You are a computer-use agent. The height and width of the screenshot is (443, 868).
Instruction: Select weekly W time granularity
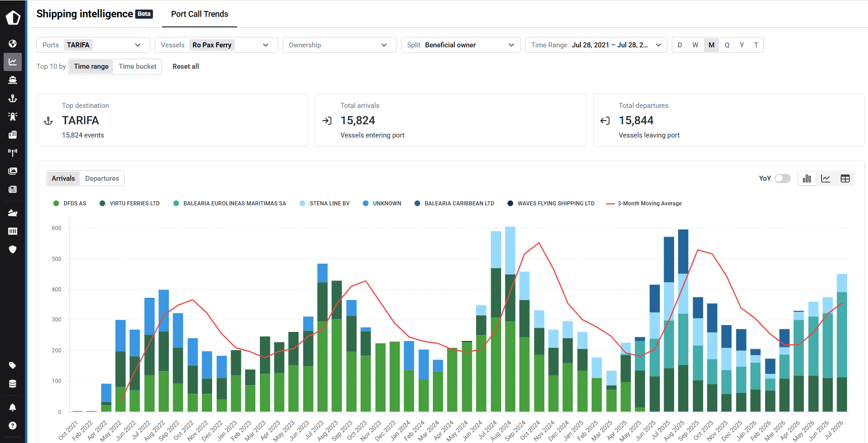point(695,45)
